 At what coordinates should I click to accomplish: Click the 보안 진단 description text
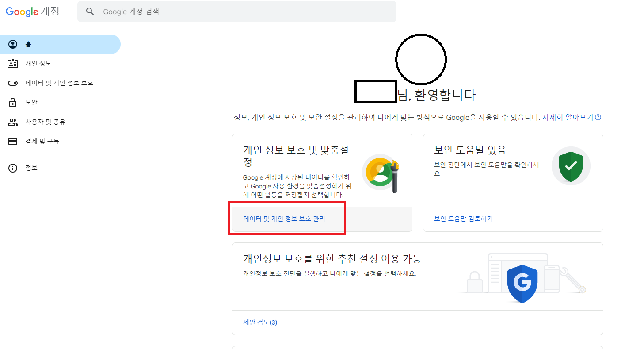click(487, 169)
